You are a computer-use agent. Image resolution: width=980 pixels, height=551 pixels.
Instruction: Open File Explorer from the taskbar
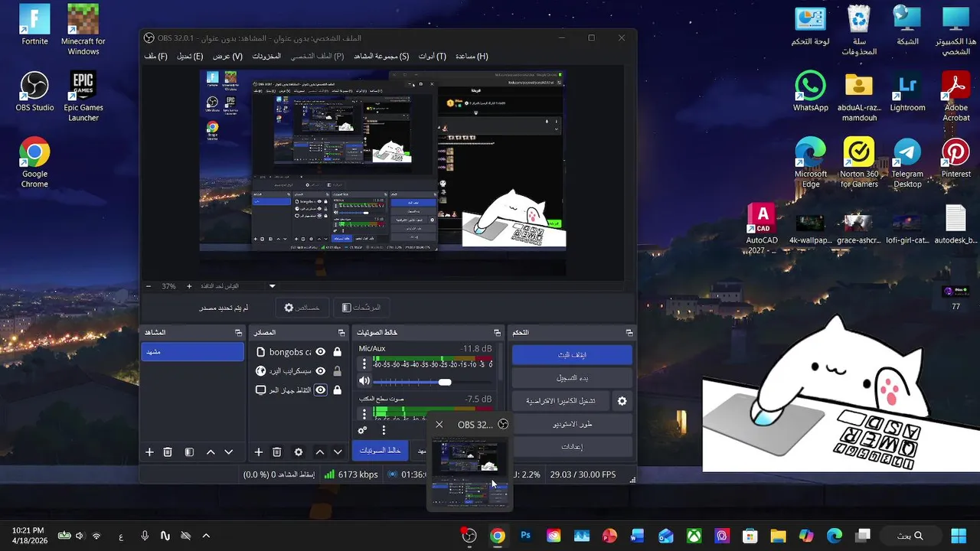tap(778, 536)
